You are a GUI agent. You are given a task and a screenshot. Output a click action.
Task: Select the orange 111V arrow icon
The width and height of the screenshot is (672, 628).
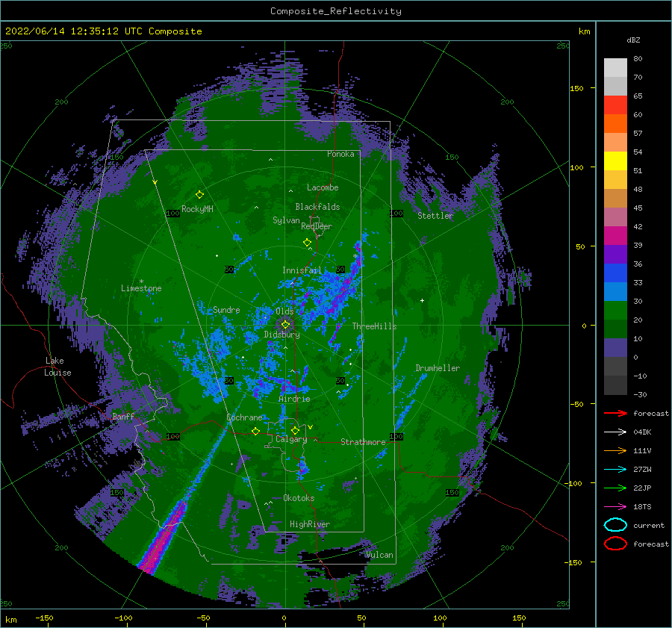point(615,450)
